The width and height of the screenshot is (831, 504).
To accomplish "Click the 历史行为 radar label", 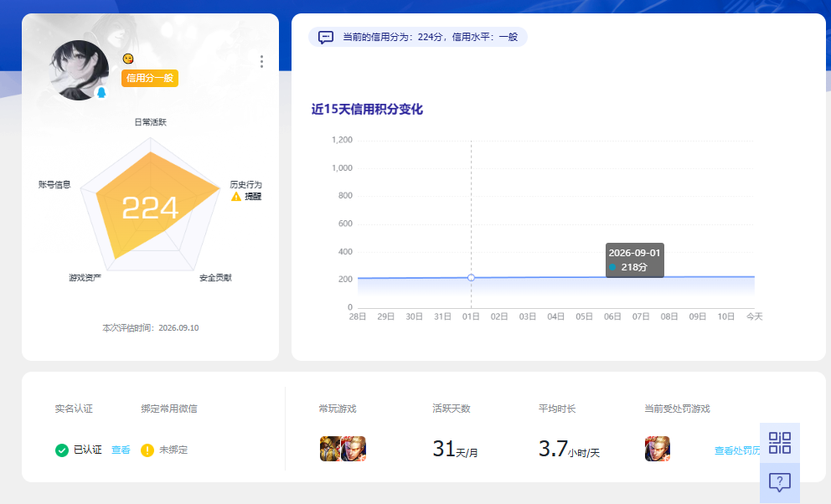I will (246, 185).
